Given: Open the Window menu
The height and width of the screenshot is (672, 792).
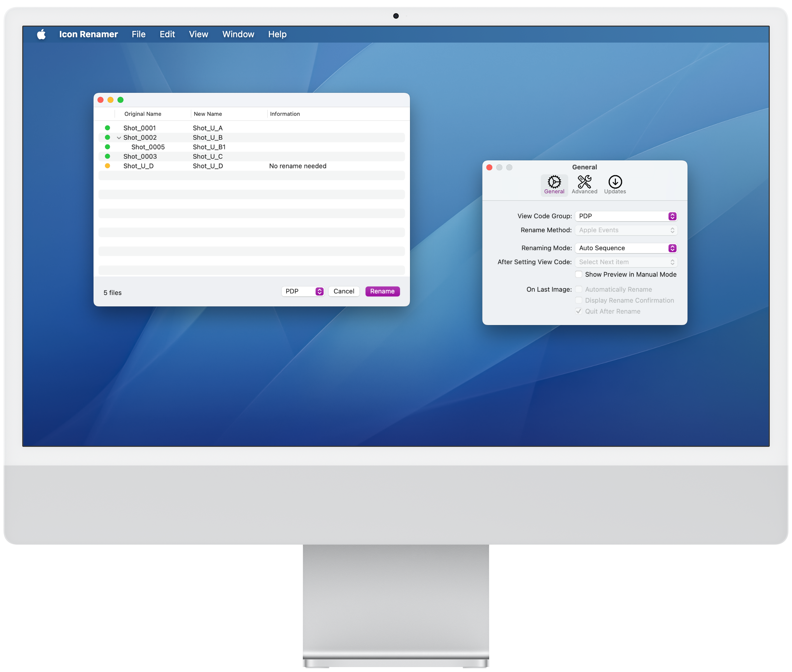Looking at the screenshot, I should pos(238,34).
